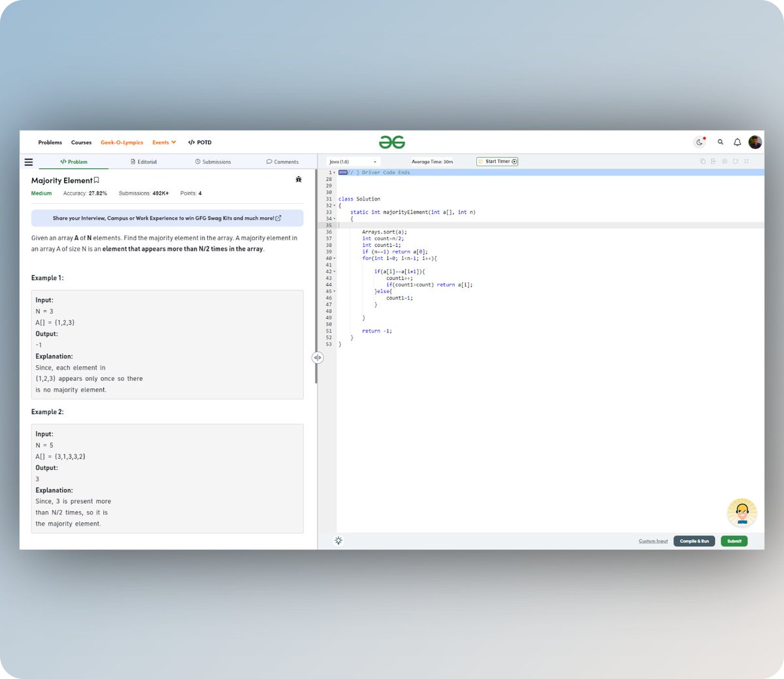Collapse the for loop fold arrow at line 40
The height and width of the screenshot is (679, 784).
[335, 259]
